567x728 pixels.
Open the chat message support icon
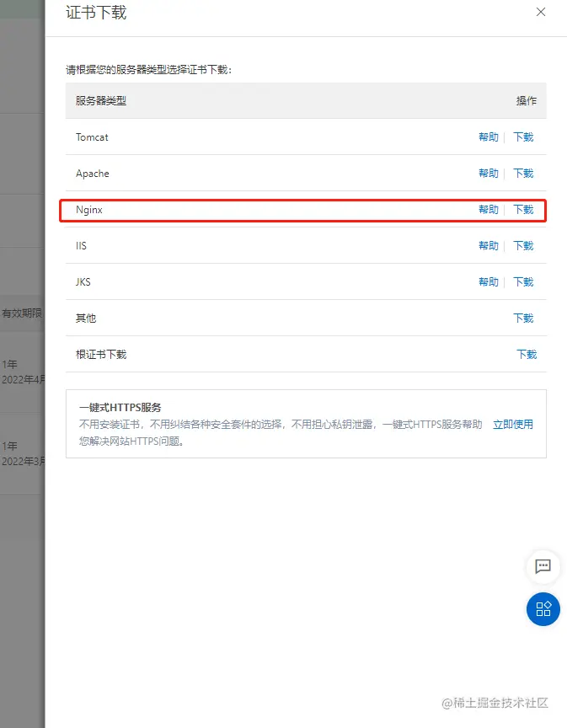tap(543, 566)
